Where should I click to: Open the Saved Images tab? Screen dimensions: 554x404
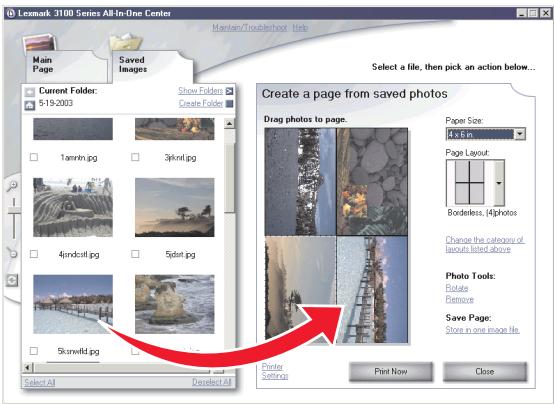(152, 65)
